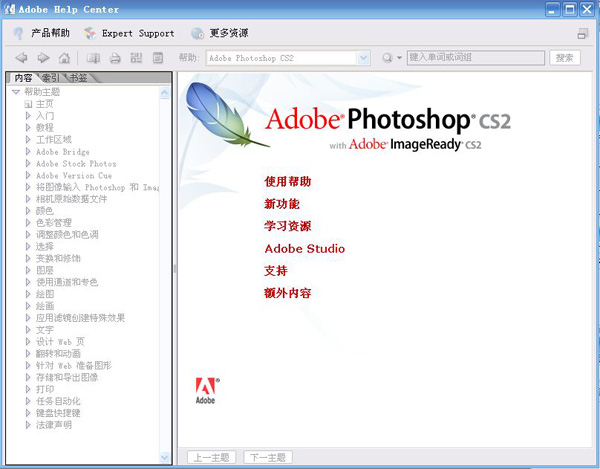Click the tree scrollbar down arrow
Image resolution: width=600 pixels, height=469 pixels.
[165, 457]
